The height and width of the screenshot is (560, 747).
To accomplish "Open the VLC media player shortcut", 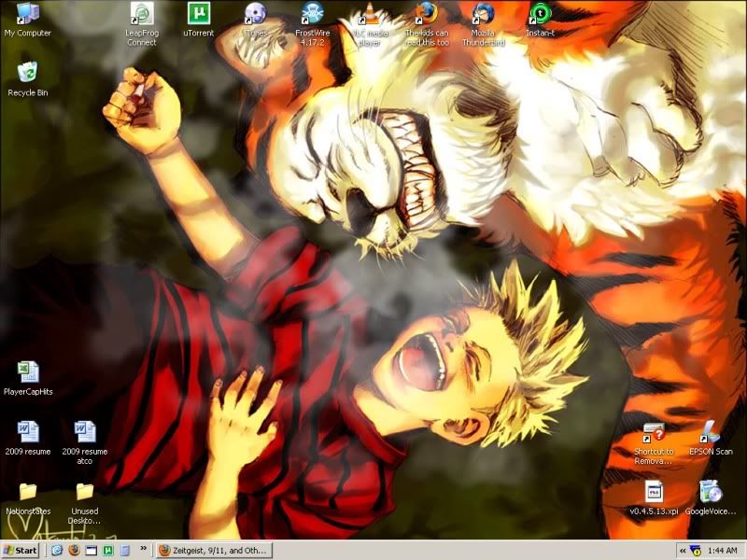I will coord(370,24).
